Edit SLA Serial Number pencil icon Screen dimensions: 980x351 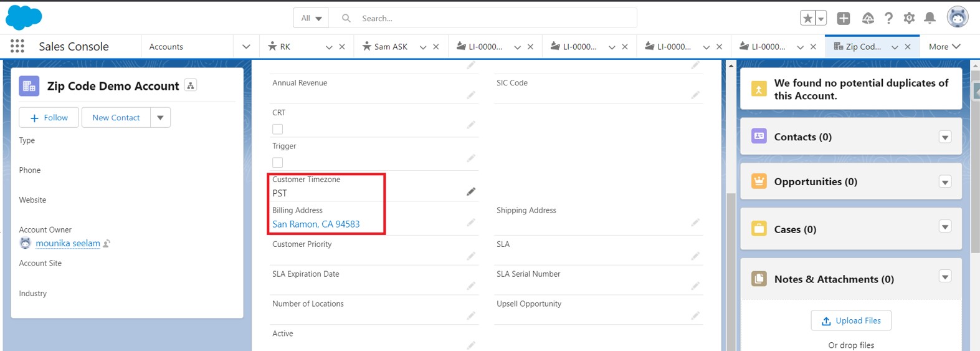(x=695, y=286)
